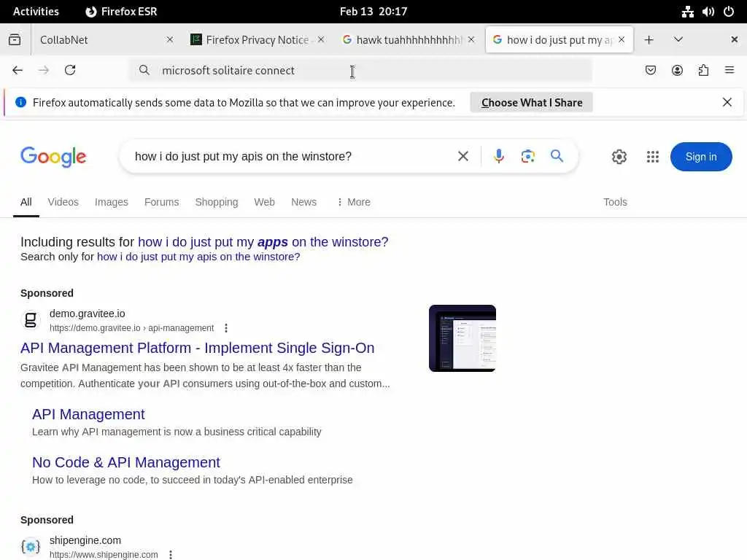747x560 pixels.
Task: Expand the More search filters menu
Action: click(354, 203)
